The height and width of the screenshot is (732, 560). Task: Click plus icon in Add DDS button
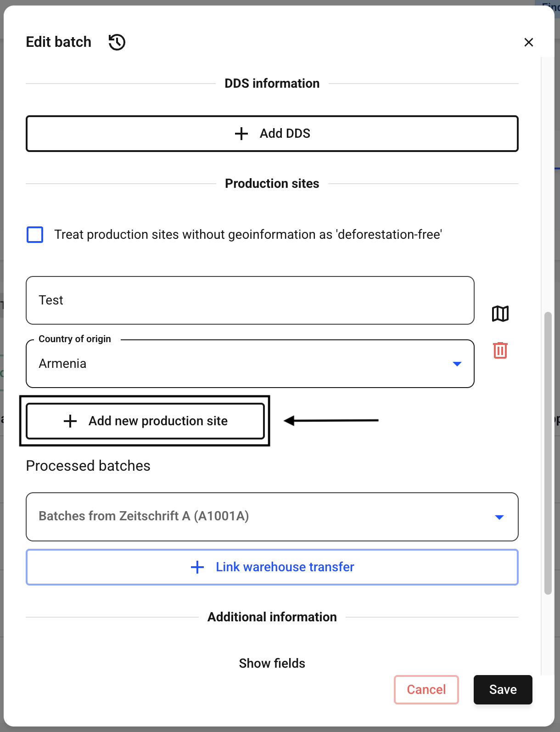241,134
